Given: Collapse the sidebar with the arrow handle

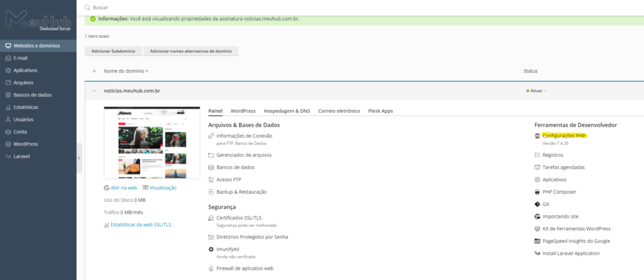Looking at the screenshot, I should tap(79, 158).
